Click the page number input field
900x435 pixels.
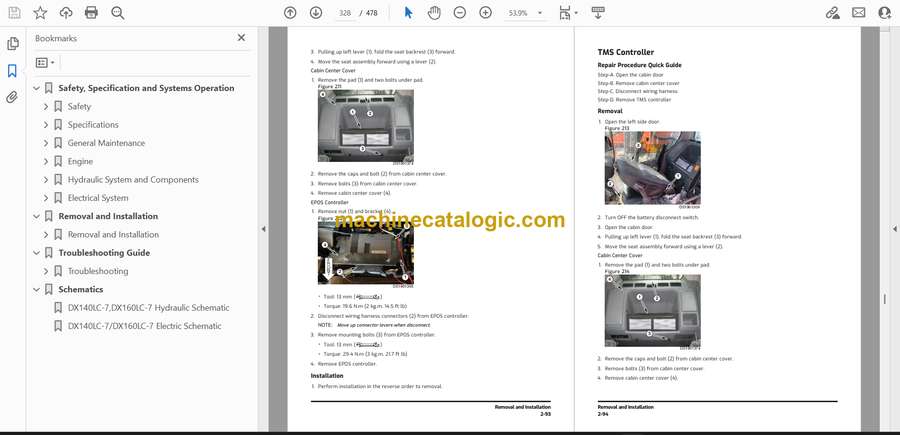(345, 13)
